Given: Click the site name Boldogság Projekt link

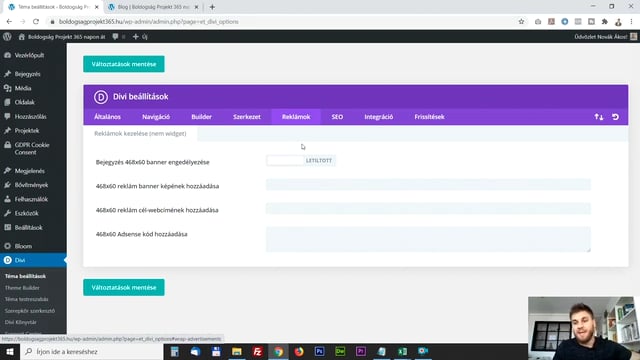Looking at the screenshot, I should 66,37.
